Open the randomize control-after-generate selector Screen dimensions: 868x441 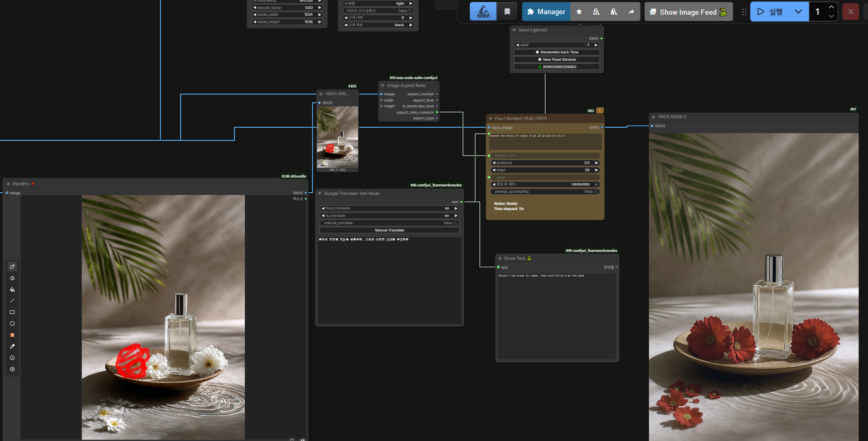tap(545, 184)
